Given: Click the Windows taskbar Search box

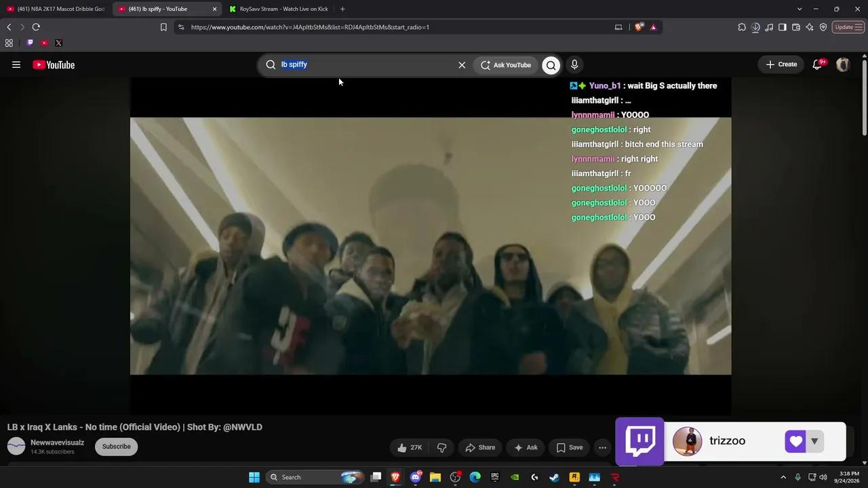Looking at the screenshot, I should pos(315,477).
